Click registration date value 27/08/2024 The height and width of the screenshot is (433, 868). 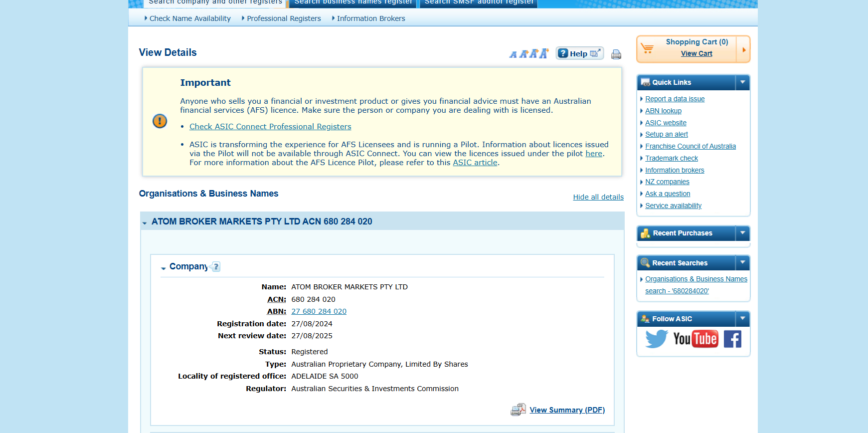coord(312,324)
